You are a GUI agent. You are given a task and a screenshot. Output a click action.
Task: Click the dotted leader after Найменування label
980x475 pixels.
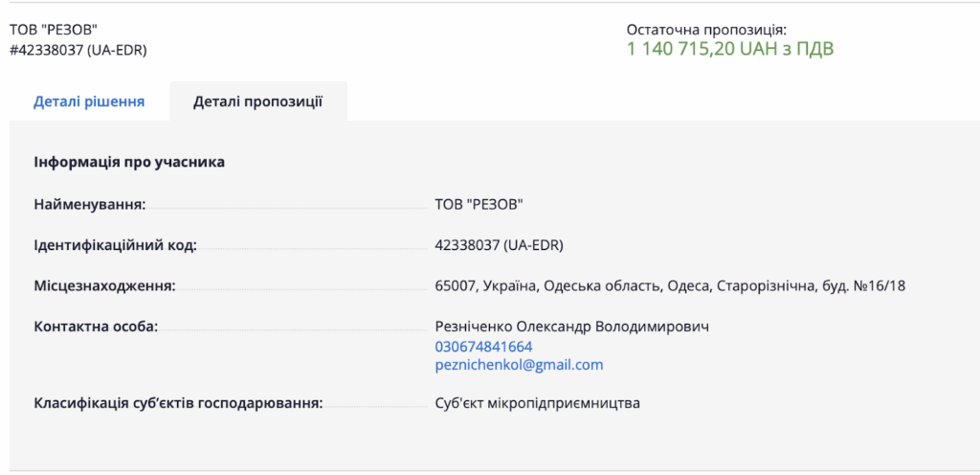(287, 209)
